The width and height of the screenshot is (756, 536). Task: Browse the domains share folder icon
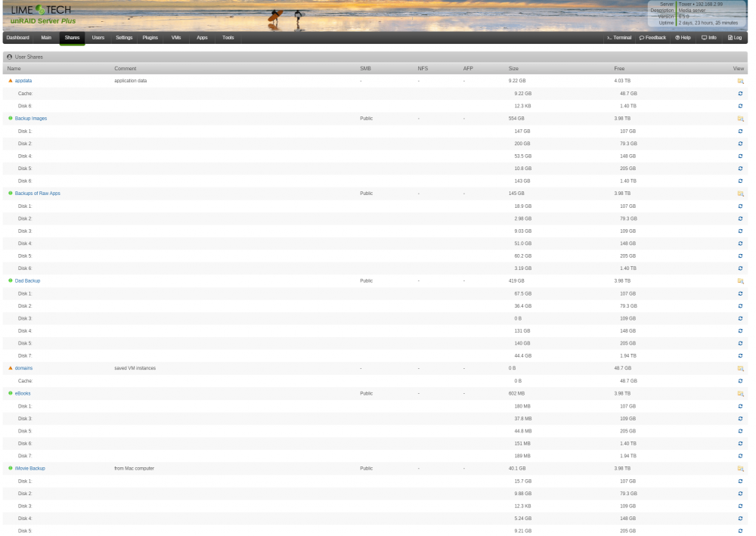coord(740,368)
